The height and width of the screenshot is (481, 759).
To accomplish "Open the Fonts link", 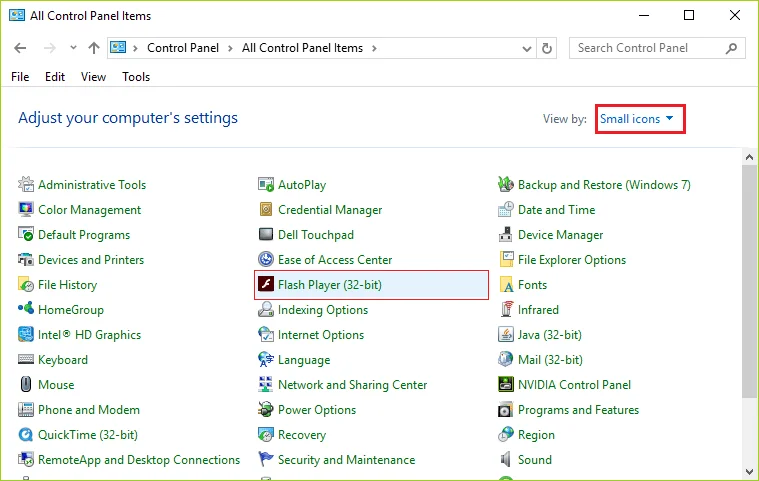I will click(x=532, y=285).
